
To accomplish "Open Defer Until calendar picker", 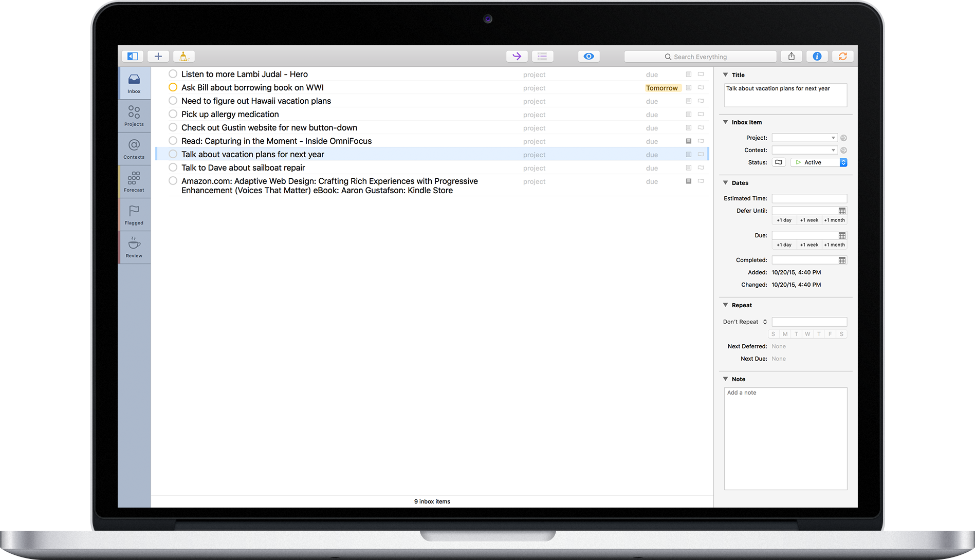I will click(842, 211).
